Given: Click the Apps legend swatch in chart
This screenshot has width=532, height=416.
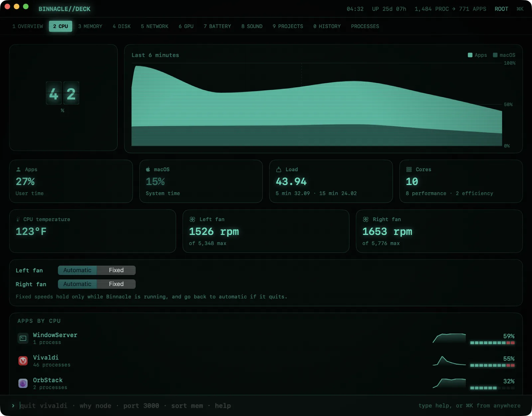Looking at the screenshot, I should 470,55.
